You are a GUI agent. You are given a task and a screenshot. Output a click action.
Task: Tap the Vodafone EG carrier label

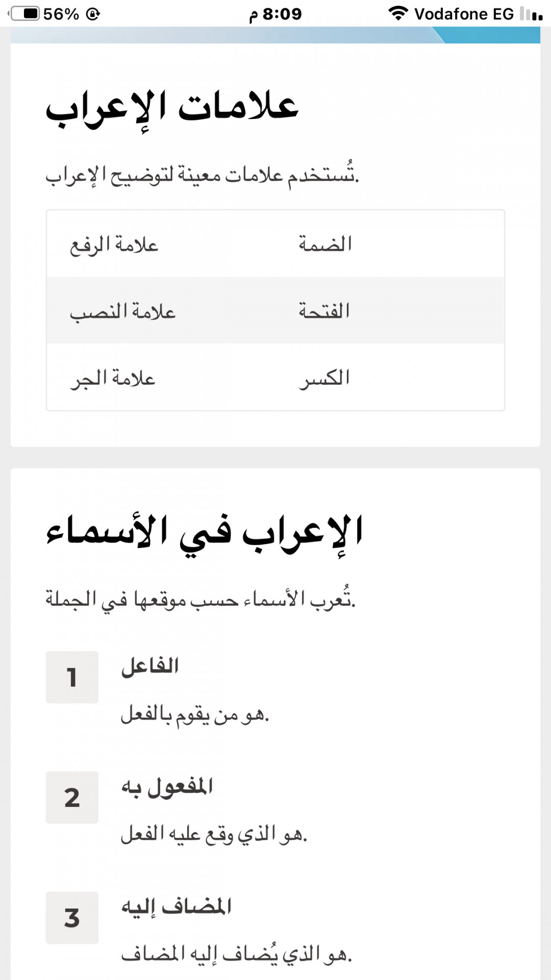tap(464, 14)
